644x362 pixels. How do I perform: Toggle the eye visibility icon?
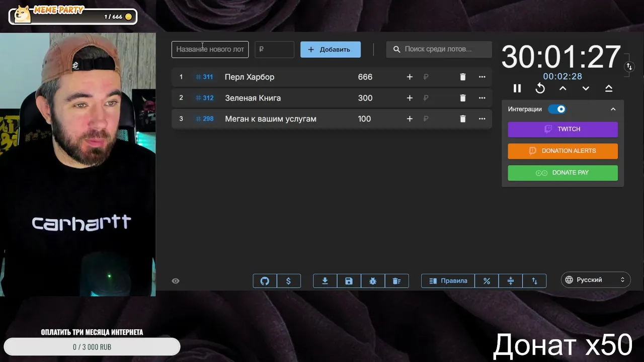[176, 281]
